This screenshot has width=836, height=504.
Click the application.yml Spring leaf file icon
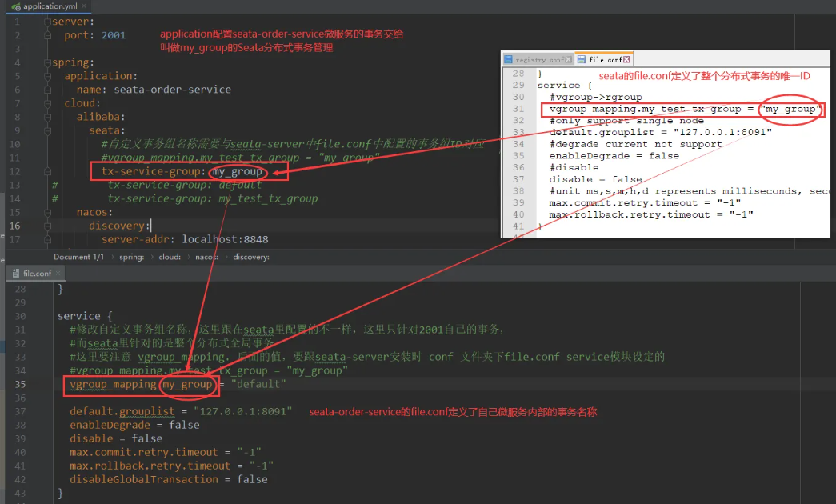[16, 6]
